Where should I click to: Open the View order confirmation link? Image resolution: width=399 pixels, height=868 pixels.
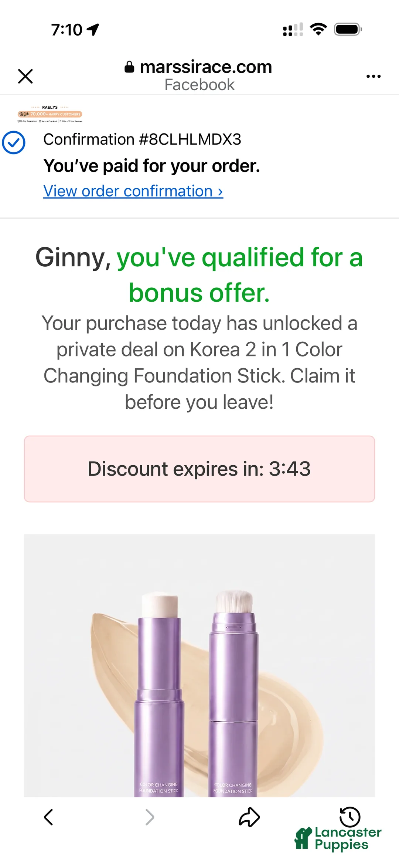click(133, 191)
